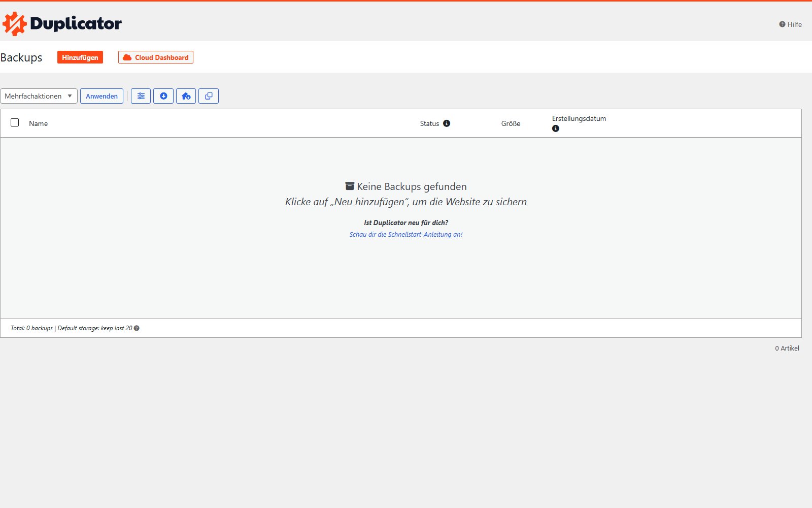The image size is (812, 508).
Task: Toggle the select-all checkbox beside Name
Action: (15, 122)
